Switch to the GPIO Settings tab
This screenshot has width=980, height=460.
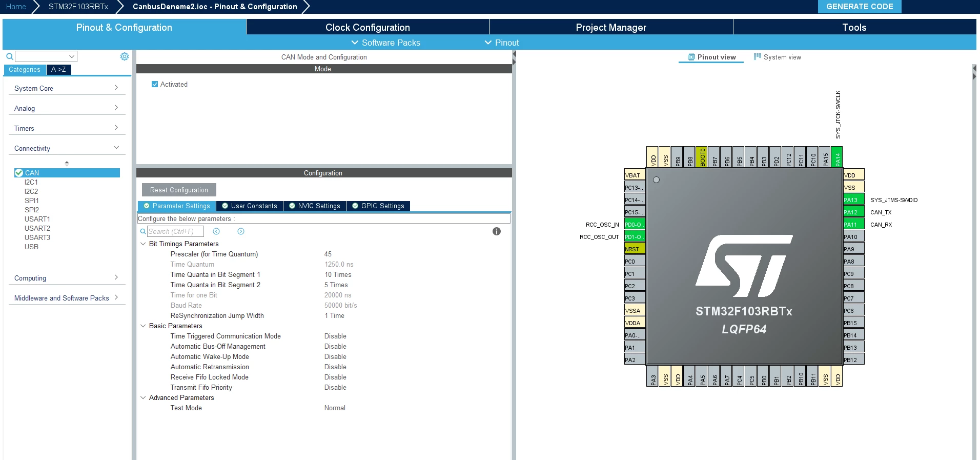(378, 206)
